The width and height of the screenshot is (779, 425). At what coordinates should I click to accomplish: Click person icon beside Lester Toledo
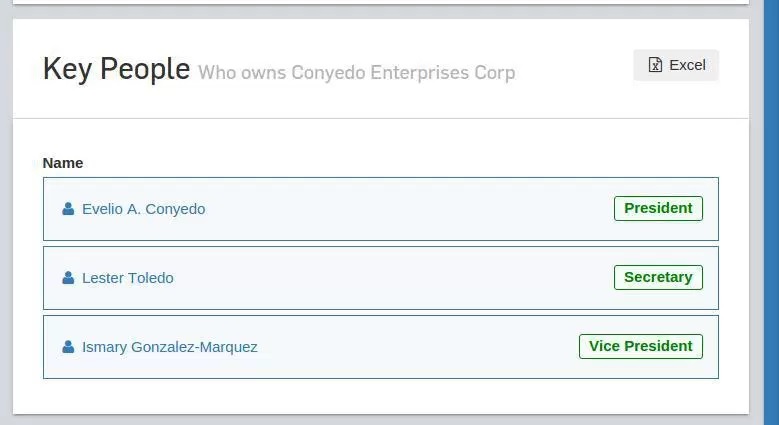pyautogui.click(x=68, y=278)
